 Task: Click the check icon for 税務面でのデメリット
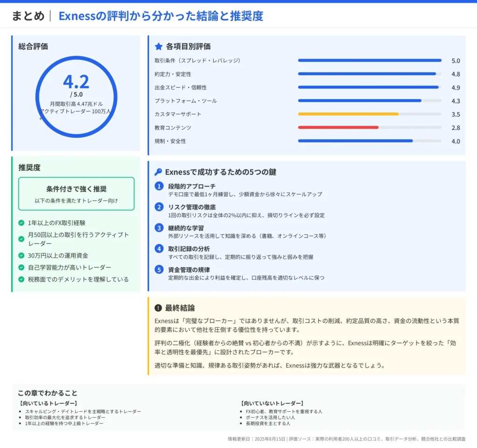21,279
